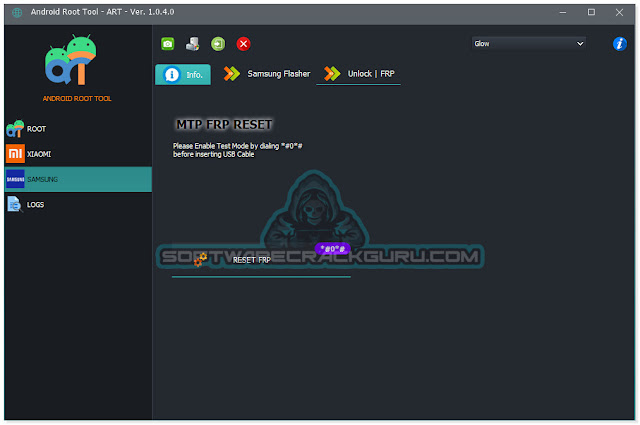
Task: Click the green import arrow icon
Action: coord(218,44)
